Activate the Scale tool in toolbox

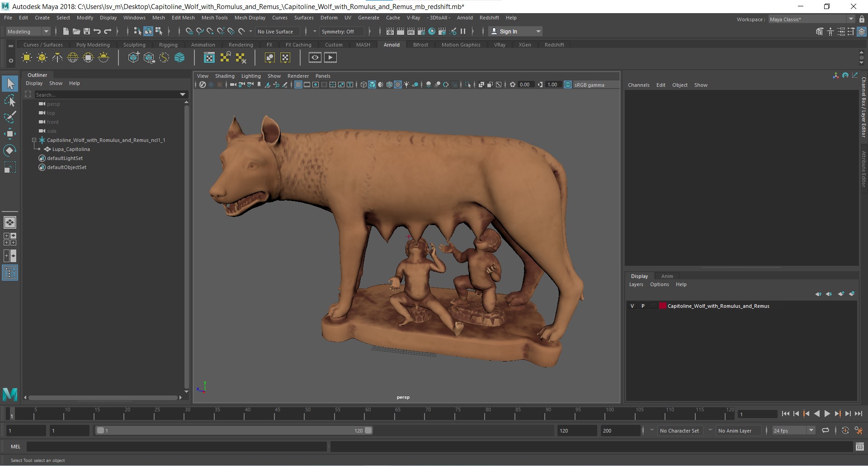click(x=10, y=167)
